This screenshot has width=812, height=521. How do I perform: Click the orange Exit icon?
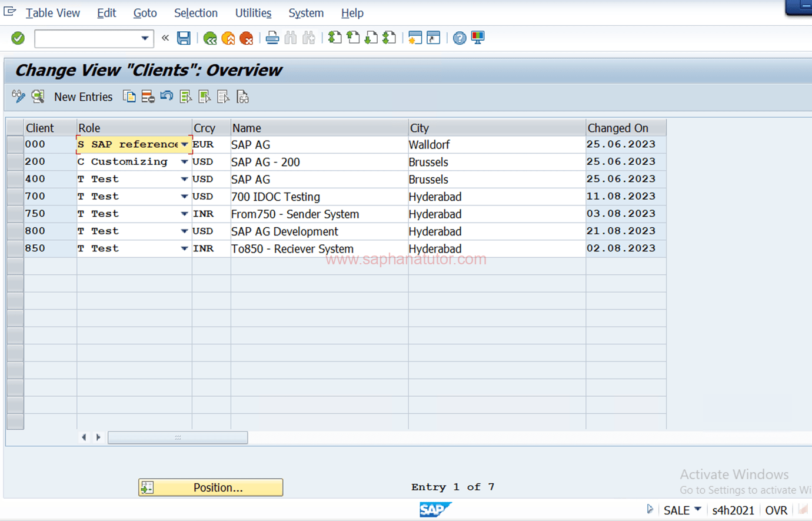tap(228, 38)
